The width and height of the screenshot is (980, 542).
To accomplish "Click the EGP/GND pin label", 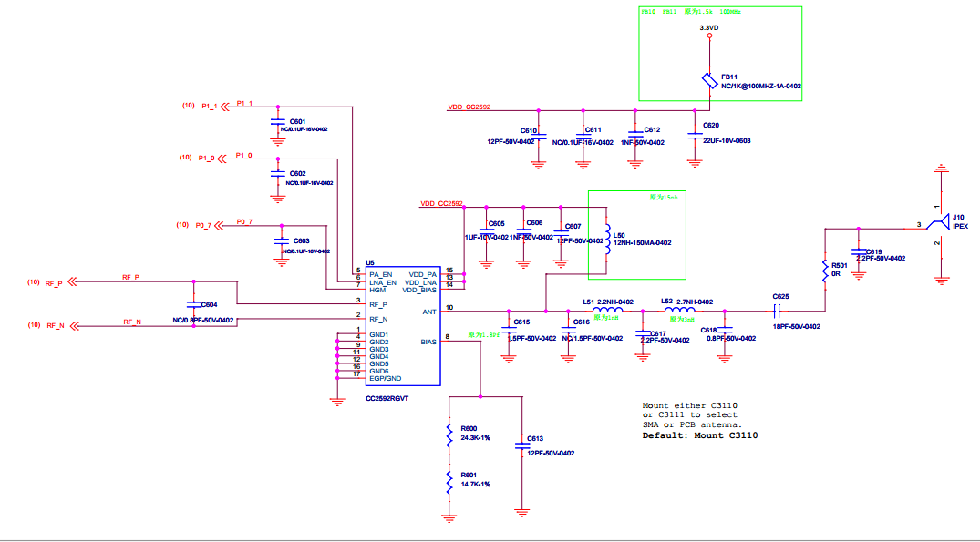I will pos(385,378).
